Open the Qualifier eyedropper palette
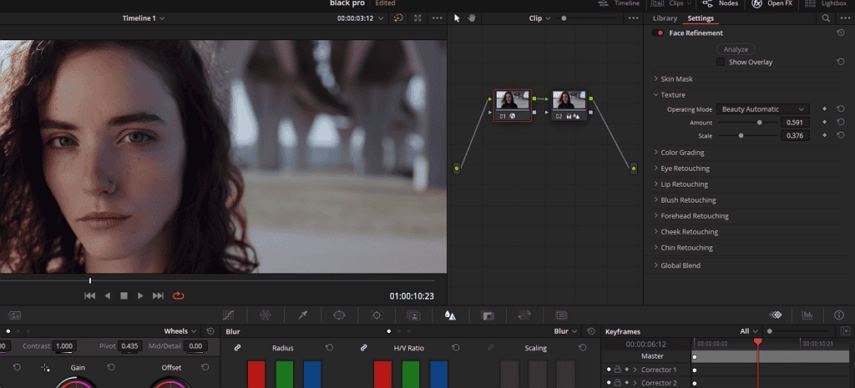The height and width of the screenshot is (388, 855). tap(303, 315)
